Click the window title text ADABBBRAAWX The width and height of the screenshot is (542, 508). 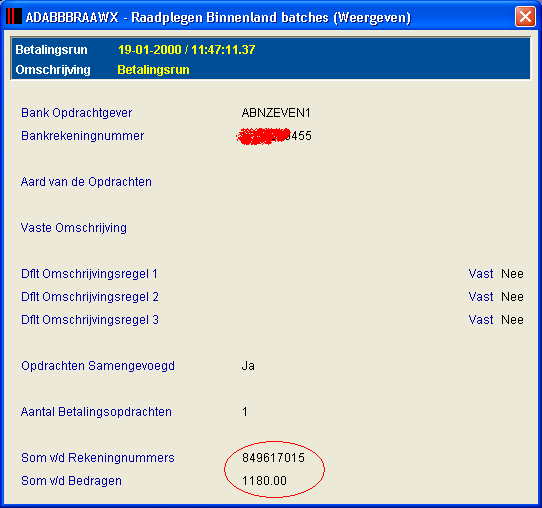coord(72,17)
